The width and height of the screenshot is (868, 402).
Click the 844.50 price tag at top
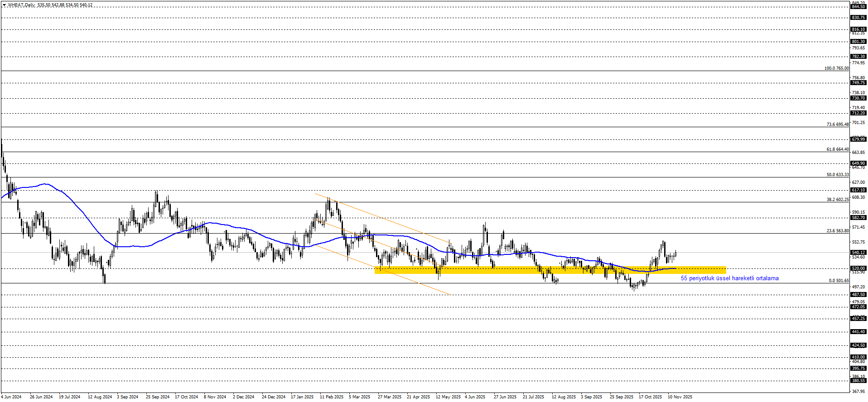point(858,7)
